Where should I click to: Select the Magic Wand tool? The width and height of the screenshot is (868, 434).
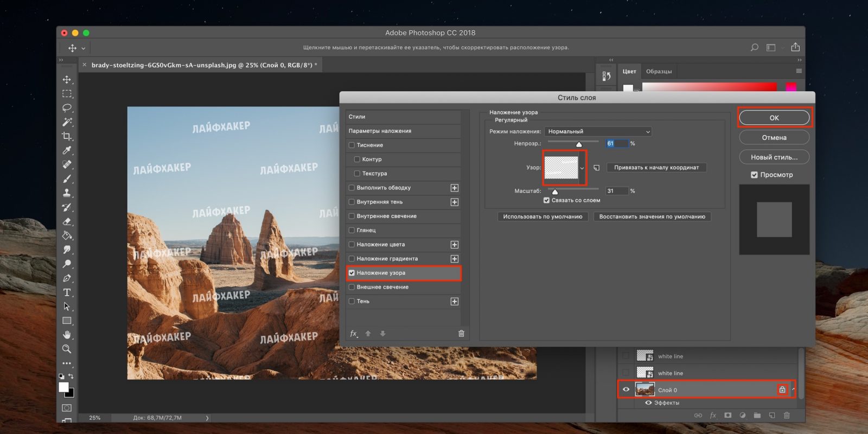[x=67, y=122]
